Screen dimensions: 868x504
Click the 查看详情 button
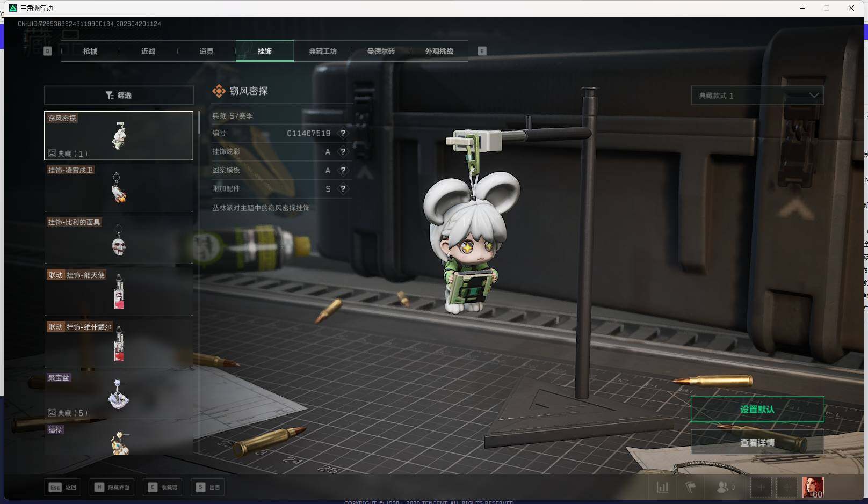[757, 443]
